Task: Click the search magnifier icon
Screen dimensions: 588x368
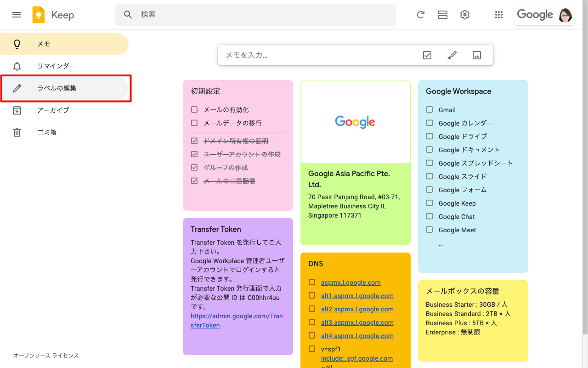Action: 128,15
